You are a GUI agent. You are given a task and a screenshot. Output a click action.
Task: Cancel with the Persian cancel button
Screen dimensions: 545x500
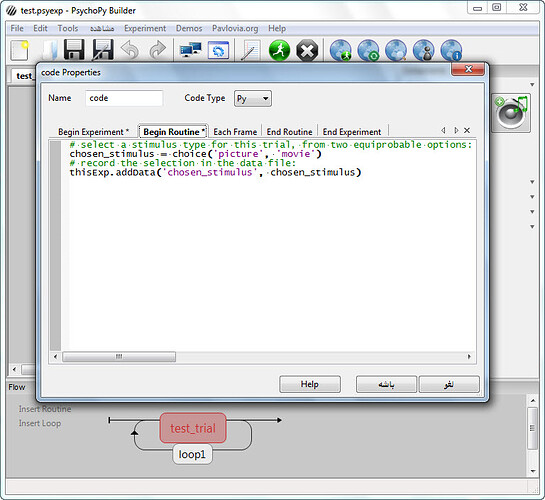click(449, 384)
